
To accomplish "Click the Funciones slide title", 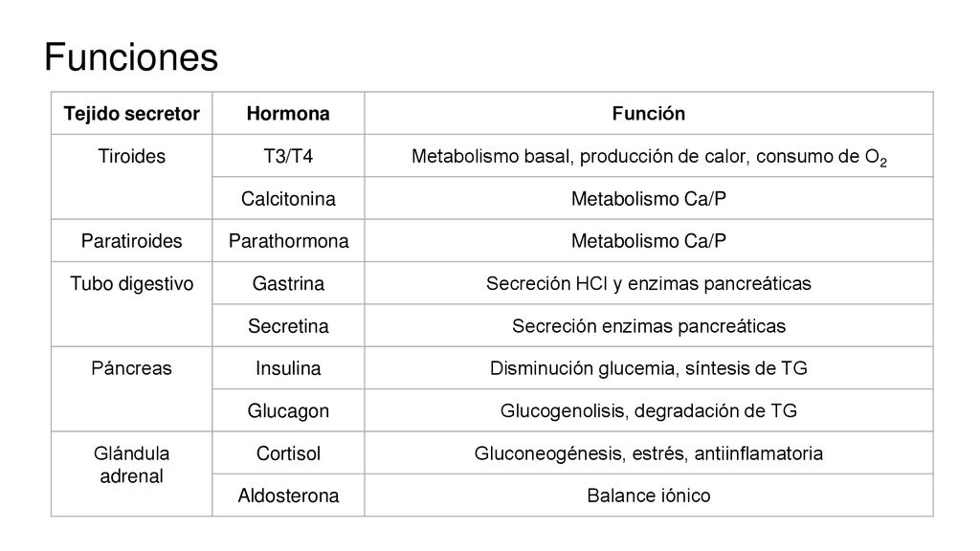I will (131, 57).
